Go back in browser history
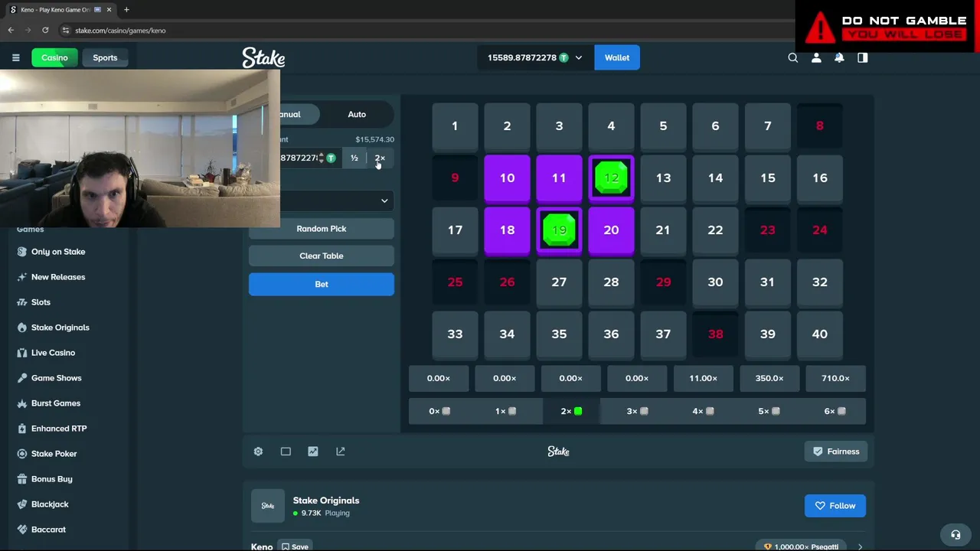980x551 pixels. pyautogui.click(x=11, y=31)
